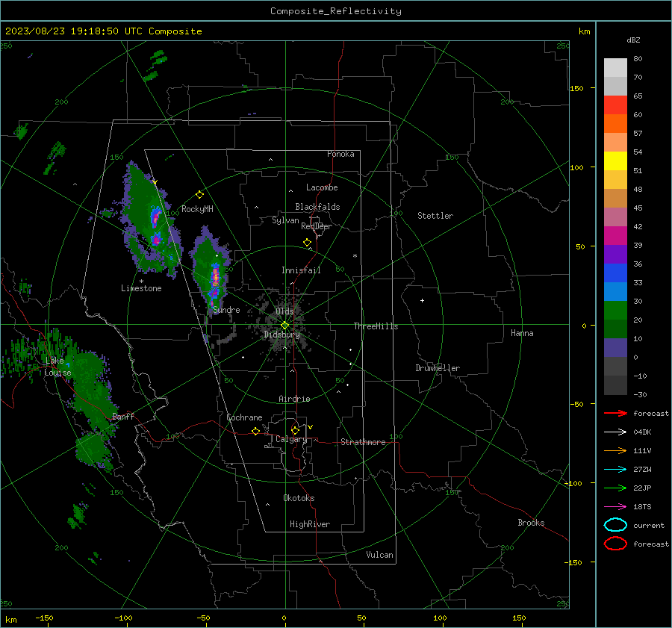The image size is (672, 628).
Task: Click the 'Olds' city label
Action: click(x=284, y=311)
